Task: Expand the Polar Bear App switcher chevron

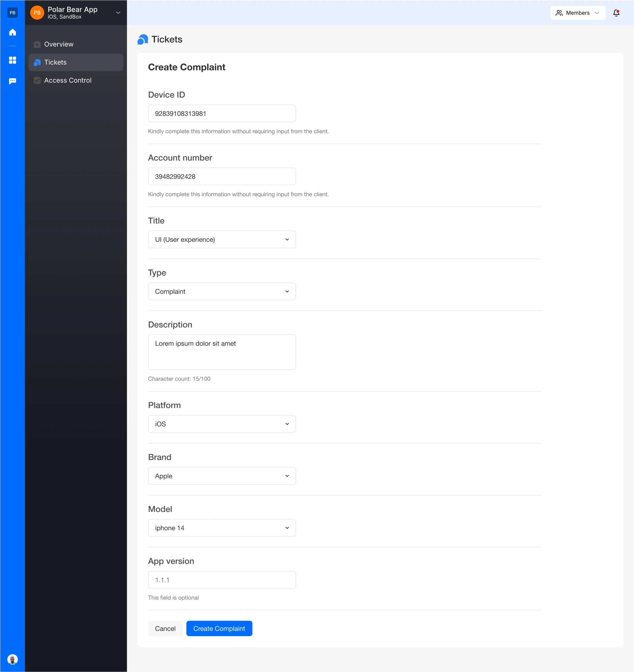Action: pos(118,13)
